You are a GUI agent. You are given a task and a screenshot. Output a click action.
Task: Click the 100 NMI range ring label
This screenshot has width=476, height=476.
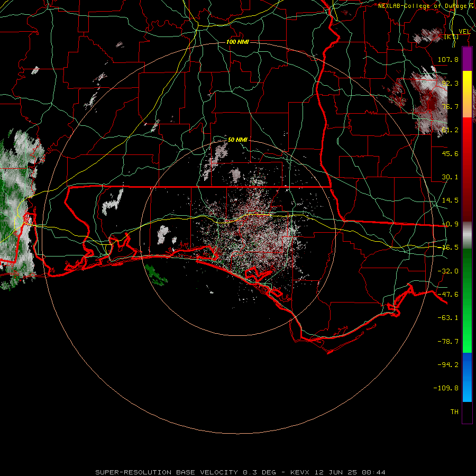237,42
